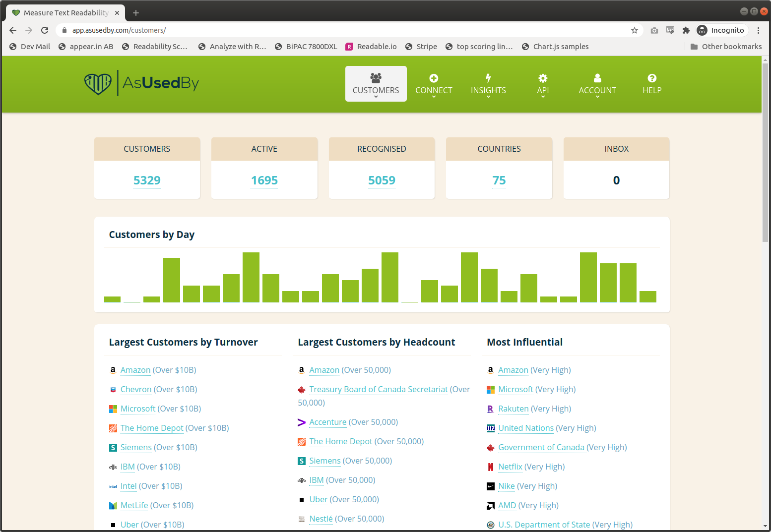
Task: Open the Chrome three-dot menu
Action: pos(758,30)
